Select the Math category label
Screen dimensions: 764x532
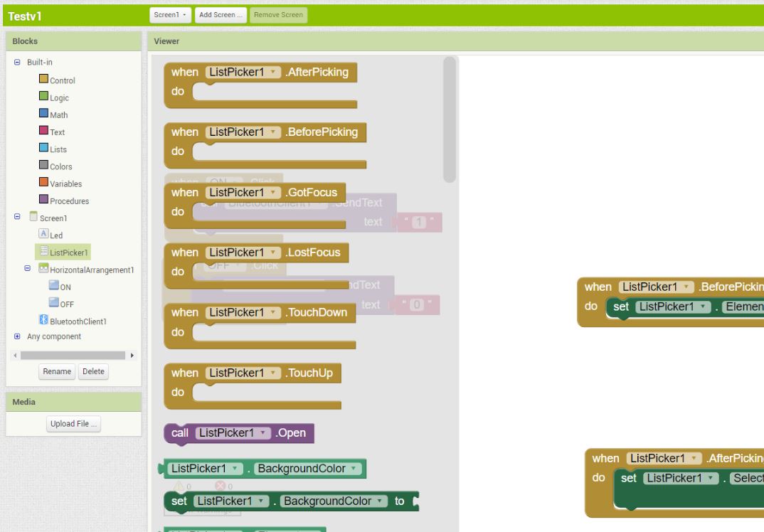[58, 115]
